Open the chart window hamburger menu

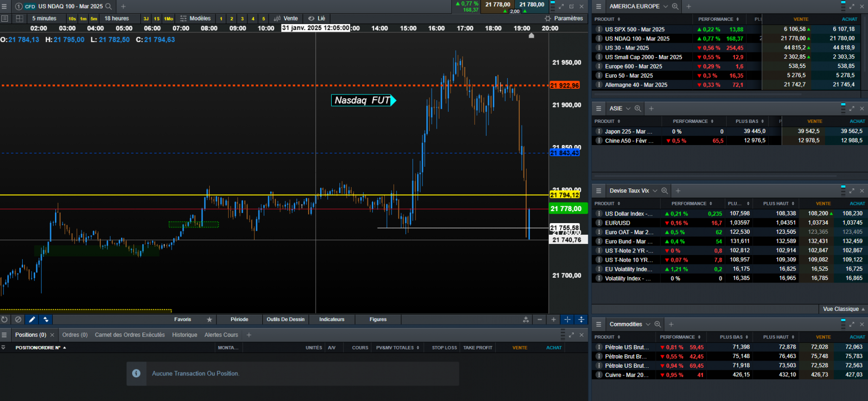coord(4,6)
